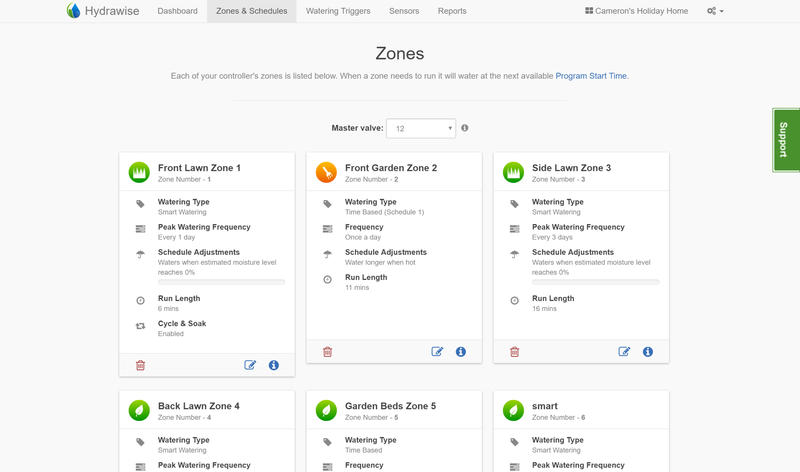
Task: Click Front Garden Zone 2 Schedule Adjustments umbrella icon
Action: point(328,254)
